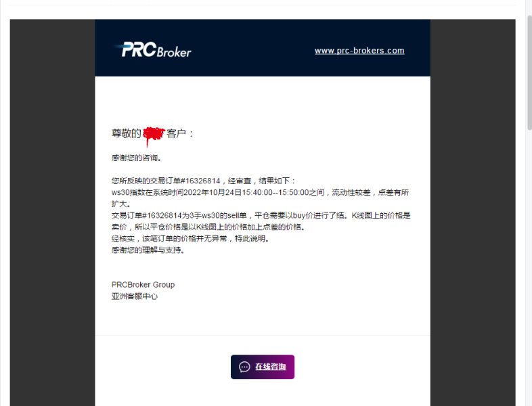Click the 经核实 price confirmation line
Screen dimensions: 532x406
pos(190,238)
